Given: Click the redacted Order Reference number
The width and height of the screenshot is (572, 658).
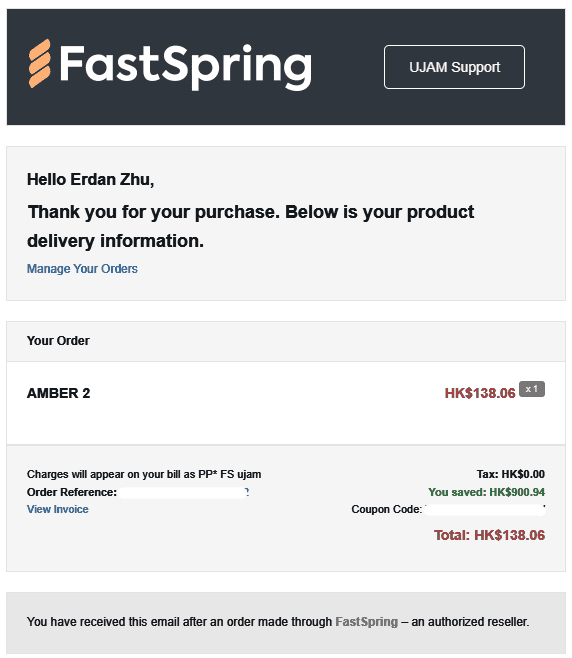Looking at the screenshot, I should [184, 492].
